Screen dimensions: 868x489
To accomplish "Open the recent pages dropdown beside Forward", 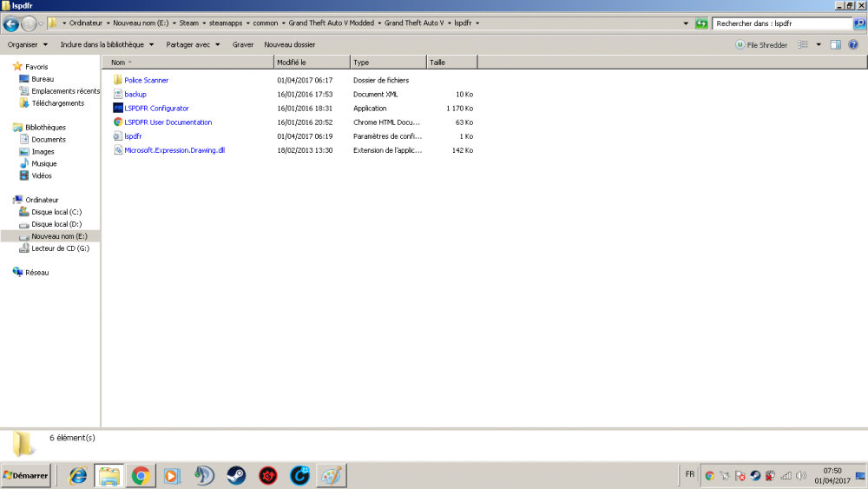I will click(41, 23).
